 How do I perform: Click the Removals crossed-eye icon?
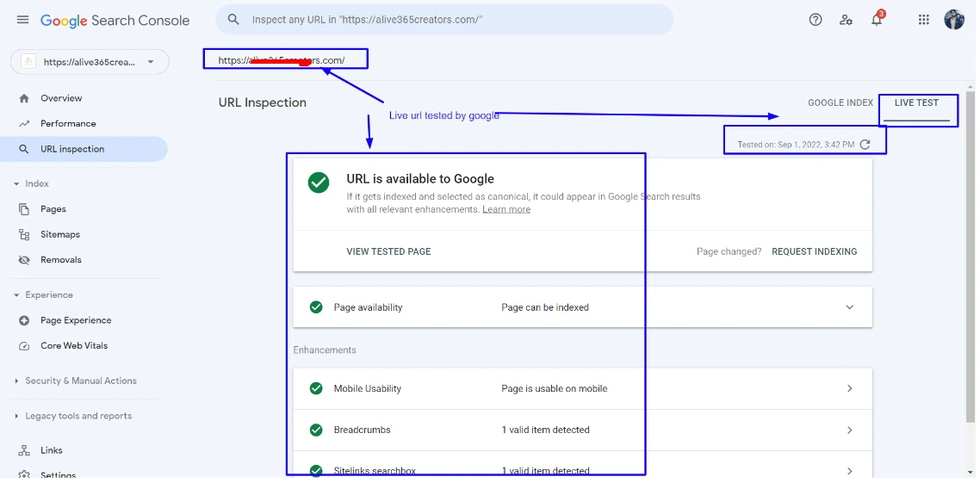tap(24, 260)
